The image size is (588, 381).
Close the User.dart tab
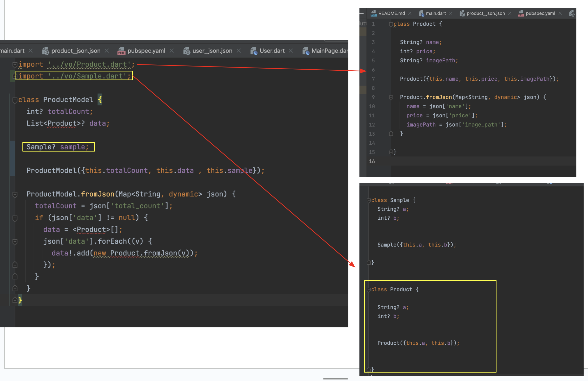click(291, 51)
